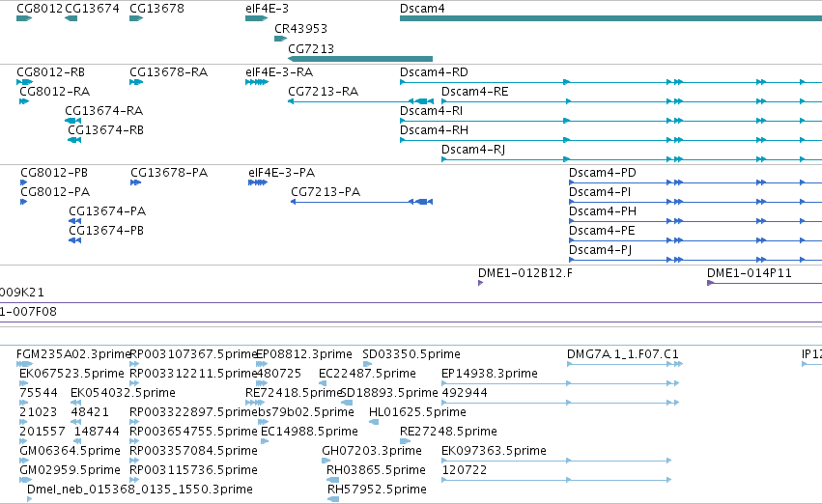Click the CG7213 gene bar
Image resolution: width=822 pixels, height=504 pixels.
pos(360,59)
